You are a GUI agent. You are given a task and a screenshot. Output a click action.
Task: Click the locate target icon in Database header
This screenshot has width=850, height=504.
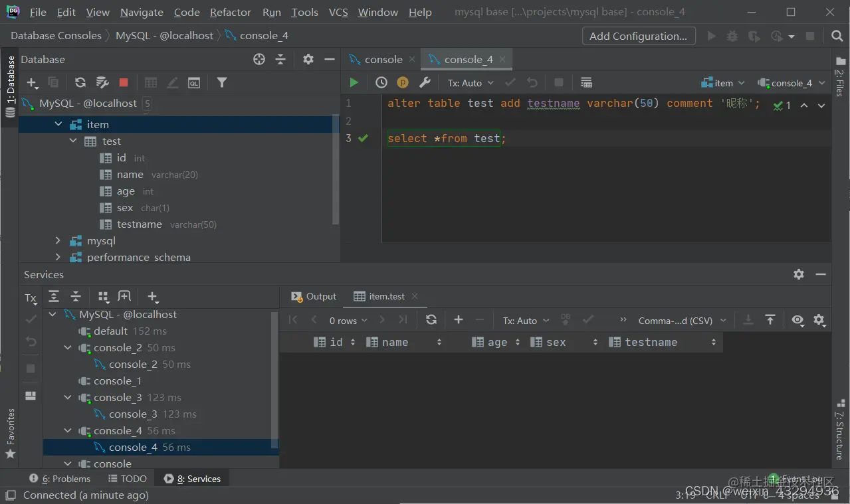[x=259, y=59]
